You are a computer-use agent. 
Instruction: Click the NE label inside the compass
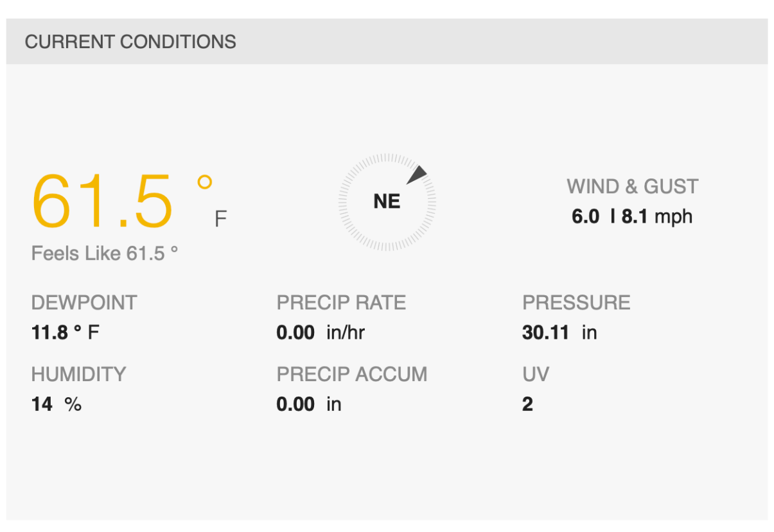387,202
